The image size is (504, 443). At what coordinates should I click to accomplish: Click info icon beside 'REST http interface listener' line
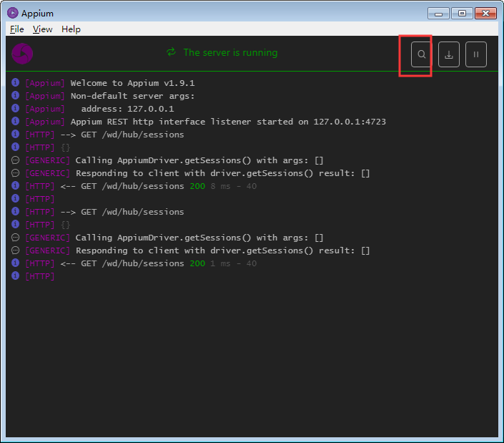point(15,121)
